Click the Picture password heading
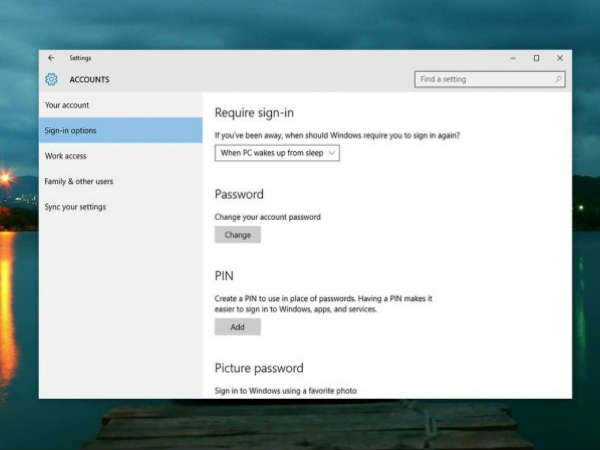 [x=259, y=368]
